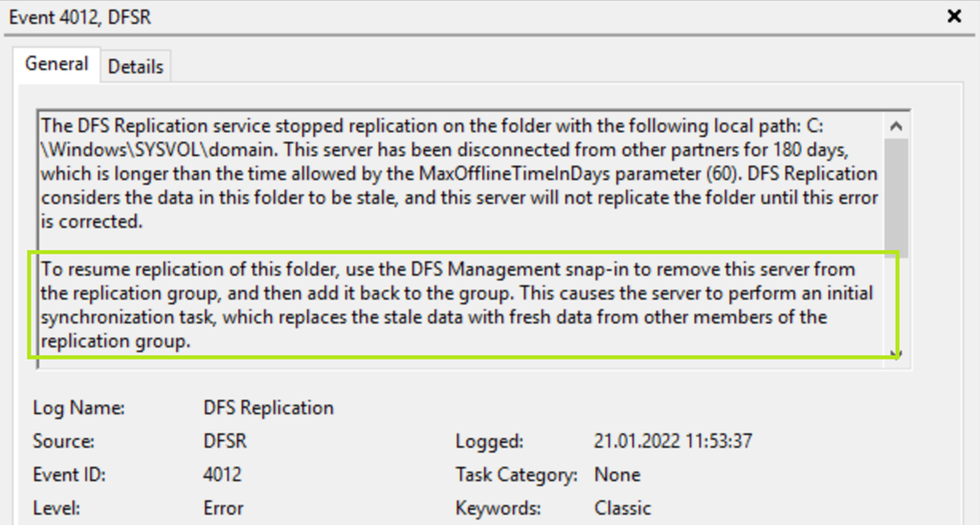Select the General tab

click(x=56, y=65)
